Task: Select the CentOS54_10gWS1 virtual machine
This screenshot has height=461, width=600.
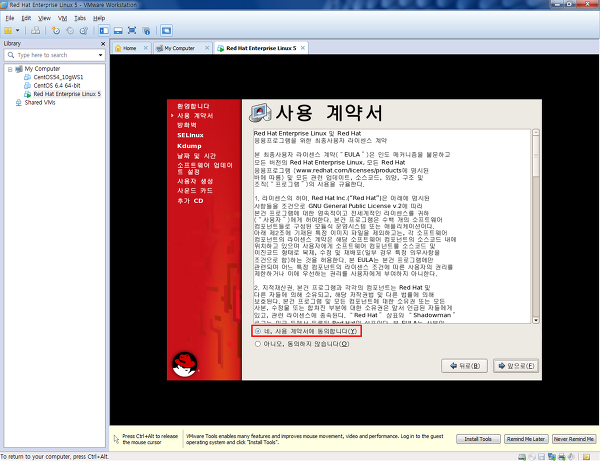Action: 58,77
